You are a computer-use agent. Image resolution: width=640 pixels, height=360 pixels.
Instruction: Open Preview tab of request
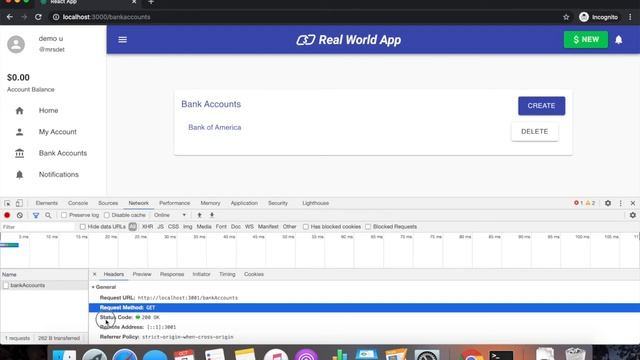point(142,274)
